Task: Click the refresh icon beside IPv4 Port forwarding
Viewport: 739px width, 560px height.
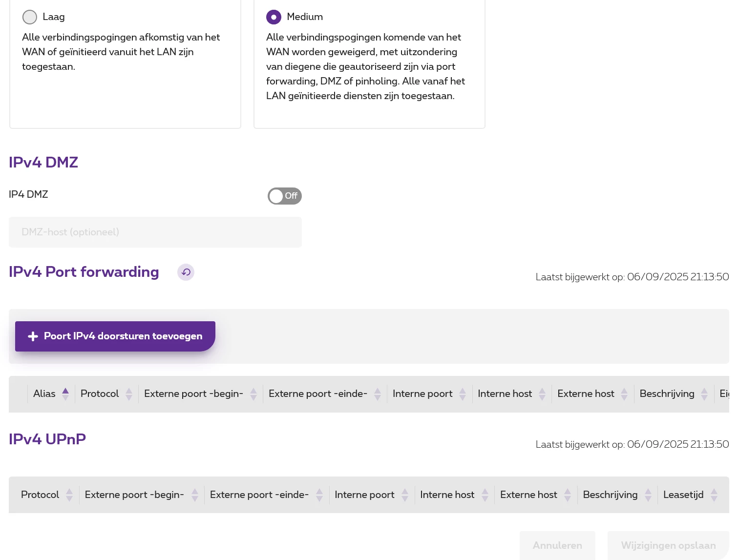Action: (186, 272)
